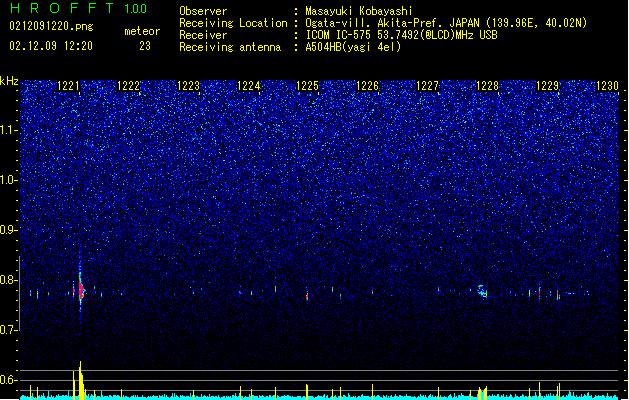
Task: Click the curled echo trace near 1228
Action: [482, 291]
